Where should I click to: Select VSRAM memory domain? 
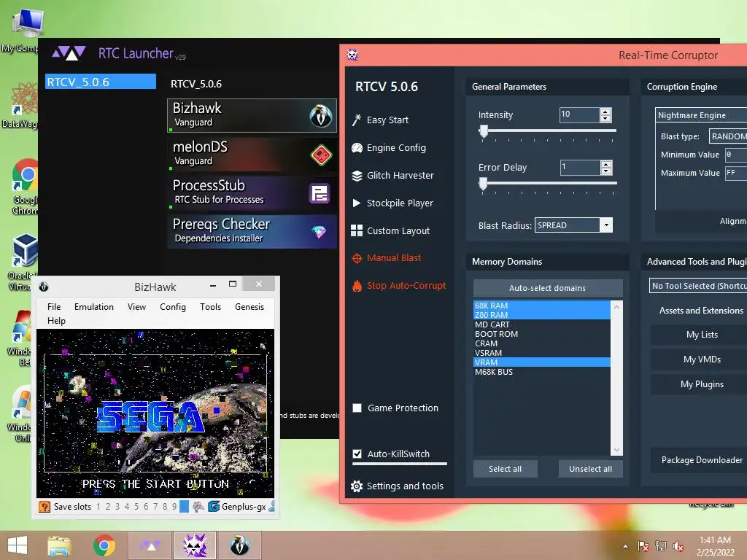point(542,353)
